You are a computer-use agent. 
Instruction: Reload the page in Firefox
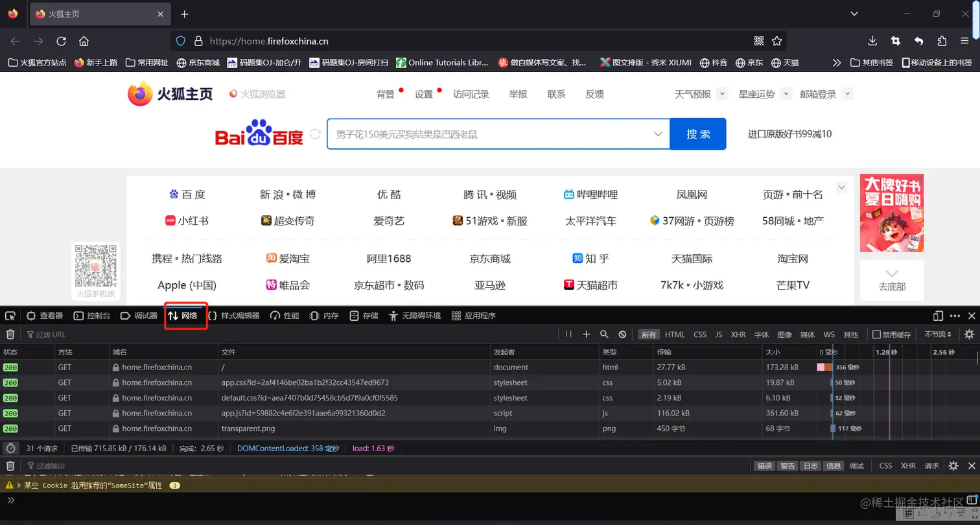61,41
